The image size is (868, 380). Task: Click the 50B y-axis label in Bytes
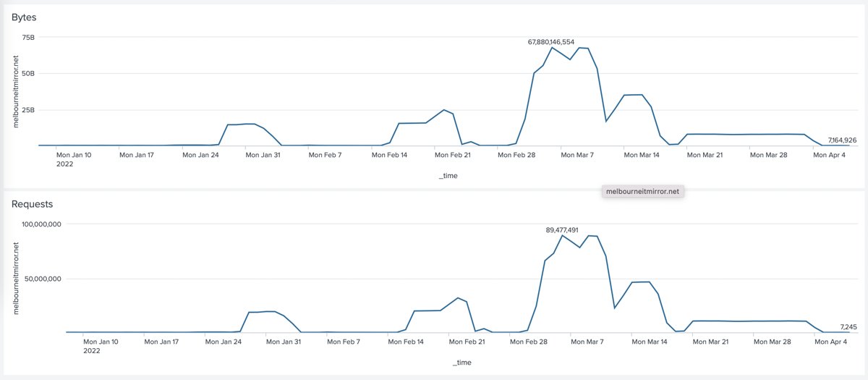pos(27,73)
